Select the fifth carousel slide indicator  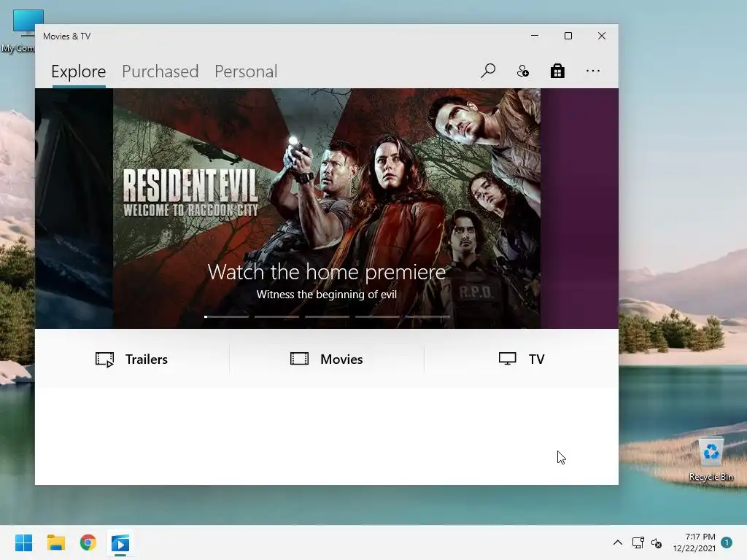point(427,316)
